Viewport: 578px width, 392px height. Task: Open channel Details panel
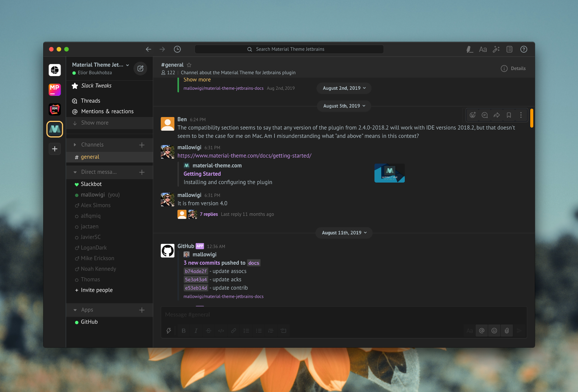point(513,69)
